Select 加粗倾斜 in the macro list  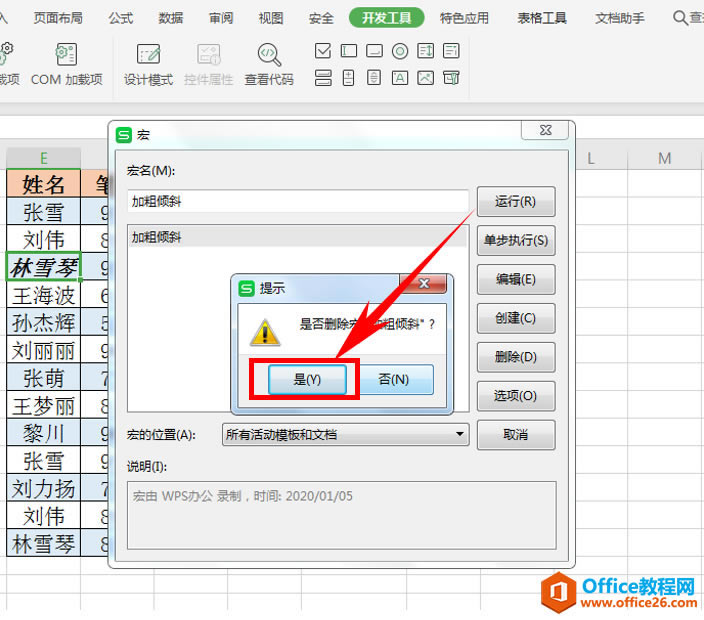click(x=298, y=237)
